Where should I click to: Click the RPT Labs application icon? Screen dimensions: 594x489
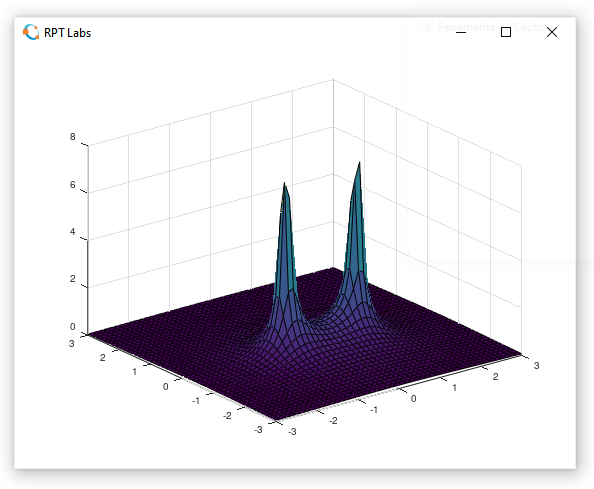[31, 32]
